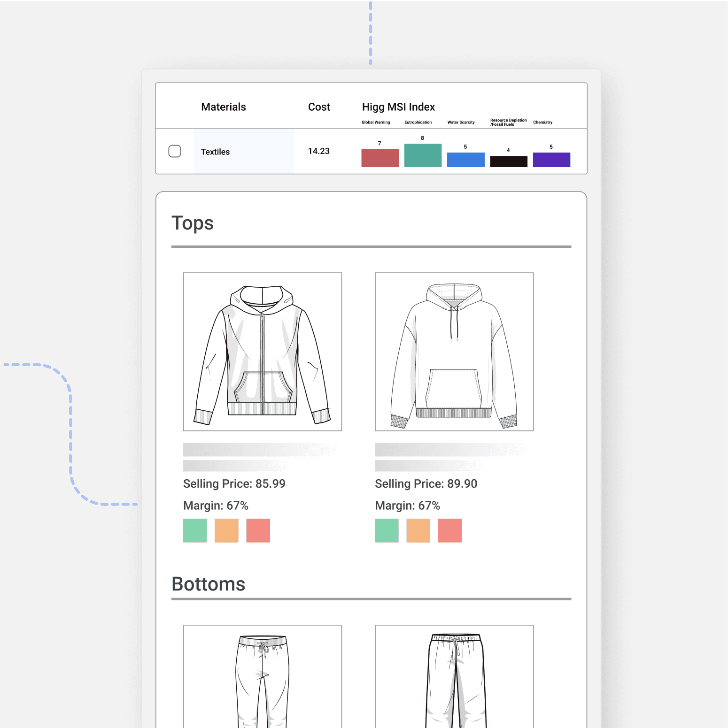728x728 pixels.
Task: Click the Materials column header
Action: (x=224, y=107)
